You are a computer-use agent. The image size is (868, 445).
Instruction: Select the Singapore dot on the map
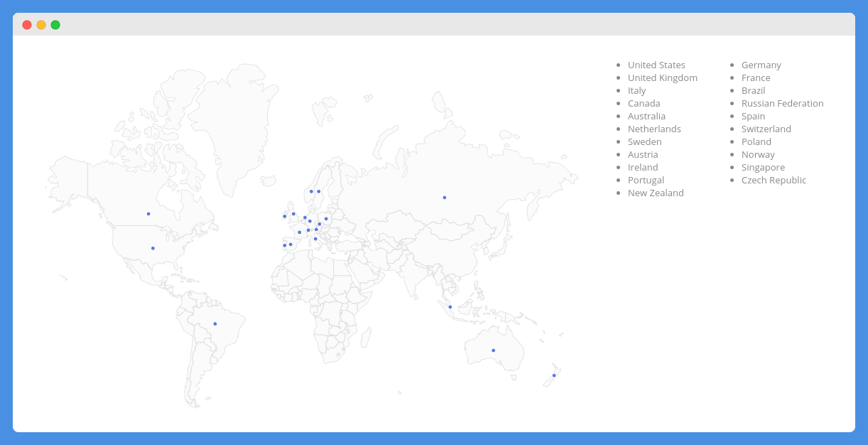(x=450, y=307)
